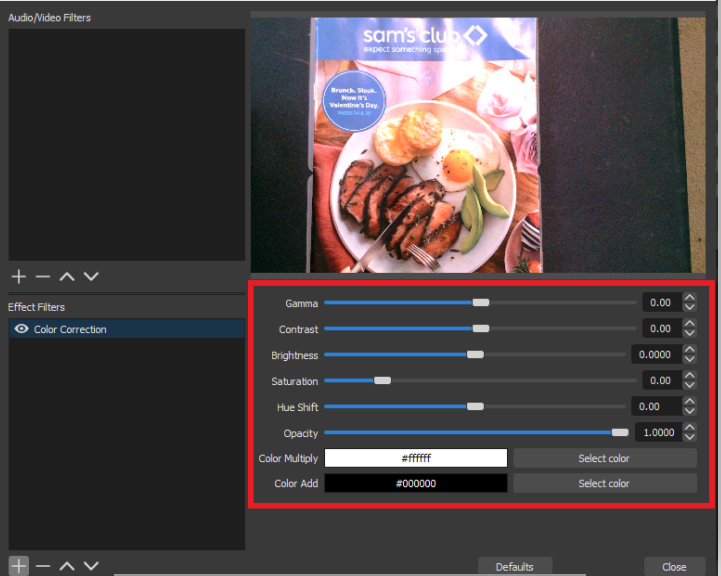Image resolution: width=721 pixels, height=576 pixels.
Task: Move effect filter down in list
Action: click(x=91, y=566)
